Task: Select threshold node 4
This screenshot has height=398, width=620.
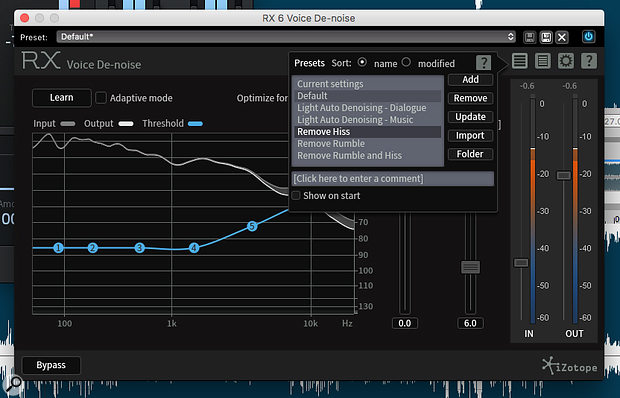Action: (194, 248)
